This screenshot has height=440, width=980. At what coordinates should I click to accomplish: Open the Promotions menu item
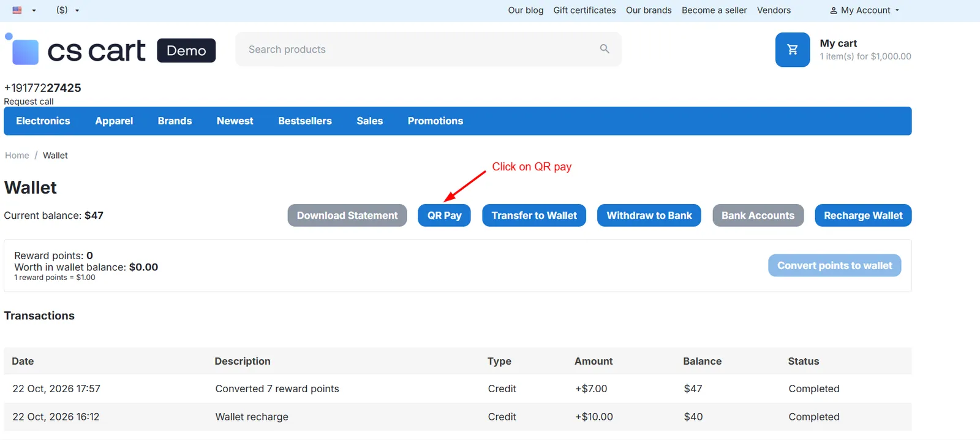(x=435, y=121)
